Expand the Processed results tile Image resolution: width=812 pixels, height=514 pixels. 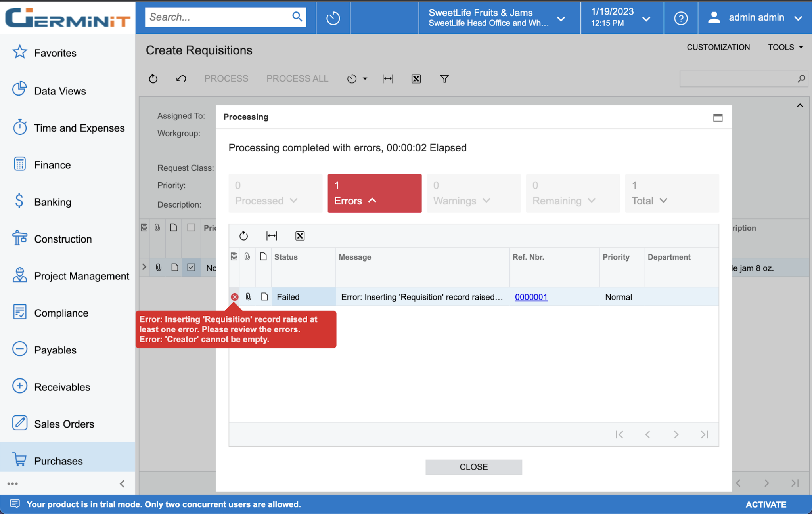(276, 193)
